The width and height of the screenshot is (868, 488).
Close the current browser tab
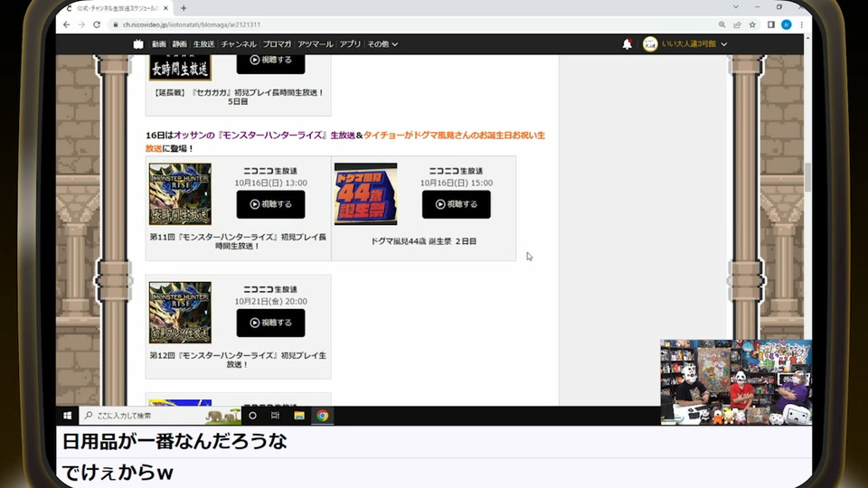165,8
